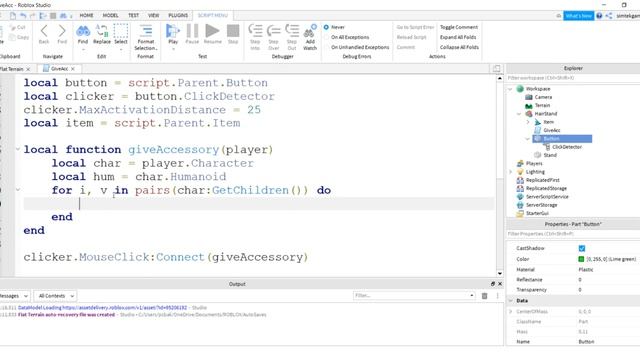640x360 pixels.
Task: Close the Output panel
Action: point(500,284)
